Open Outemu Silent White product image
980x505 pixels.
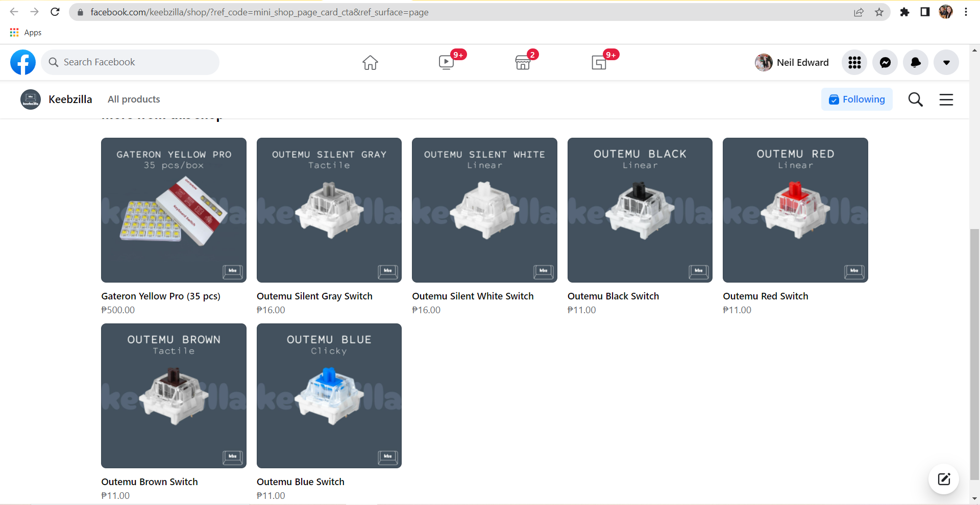[484, 210]
